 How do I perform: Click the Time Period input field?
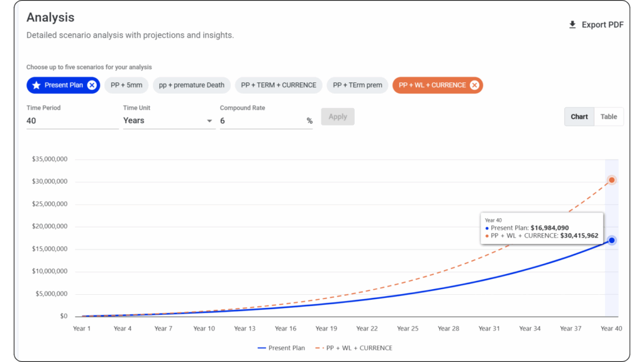(x=72, y=121)
